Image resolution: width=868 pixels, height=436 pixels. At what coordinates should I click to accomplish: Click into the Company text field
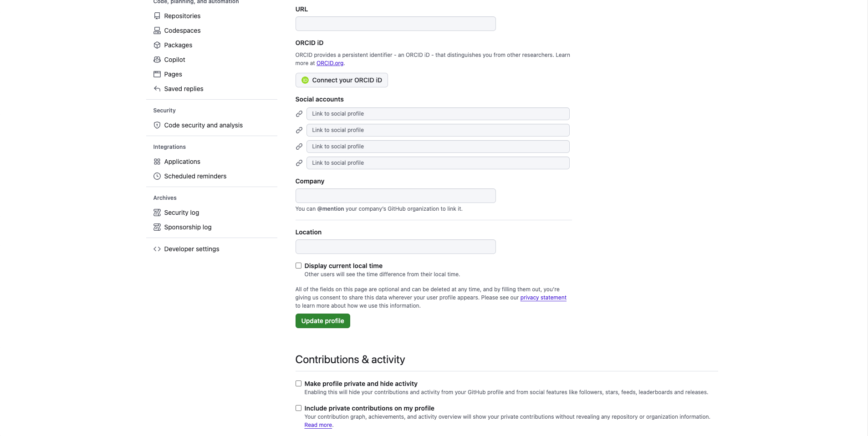click(395, 196)
